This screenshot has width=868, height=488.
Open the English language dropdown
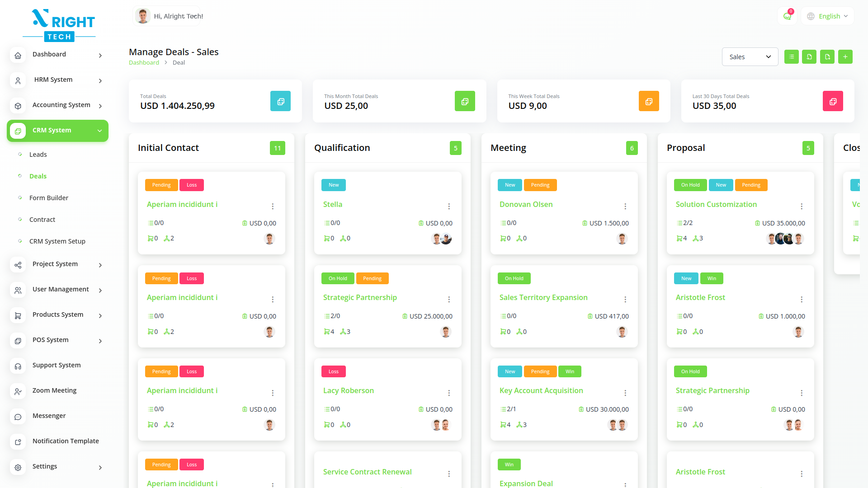[828, 16]
